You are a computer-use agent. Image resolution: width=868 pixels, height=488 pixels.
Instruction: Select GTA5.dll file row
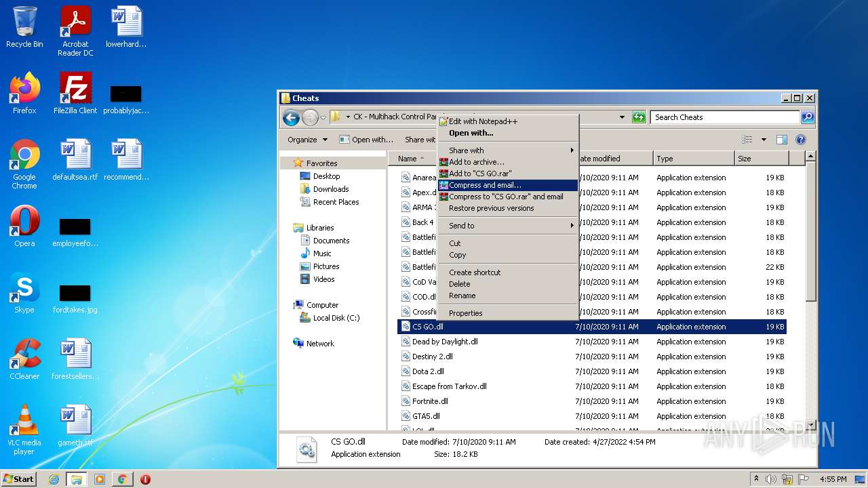click(591, 416)
